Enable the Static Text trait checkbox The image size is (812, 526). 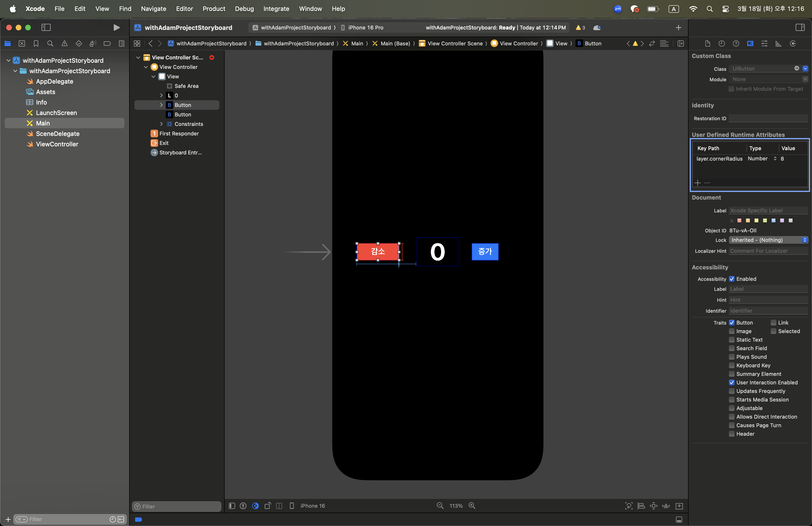tap(732, 340)
